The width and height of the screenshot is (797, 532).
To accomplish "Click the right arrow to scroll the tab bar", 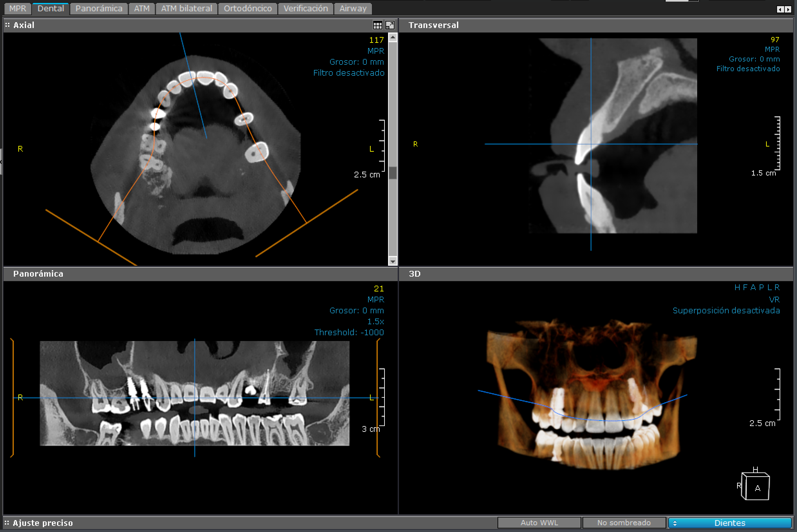I will pyautogui.click(x=788, y=9).
